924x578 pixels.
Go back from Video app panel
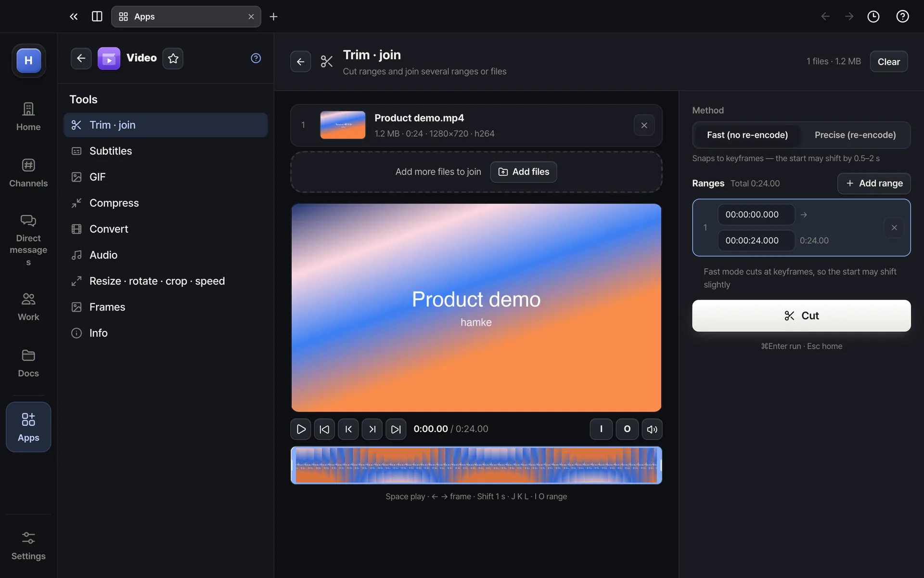(x=81, y=58)
